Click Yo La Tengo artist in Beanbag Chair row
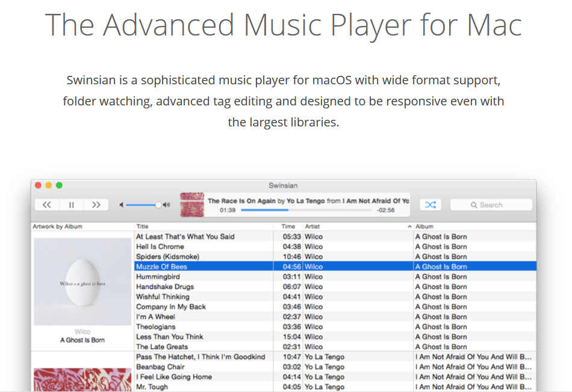Image resolution: width=572 pixels, height=392 pixels. point(325,367)
